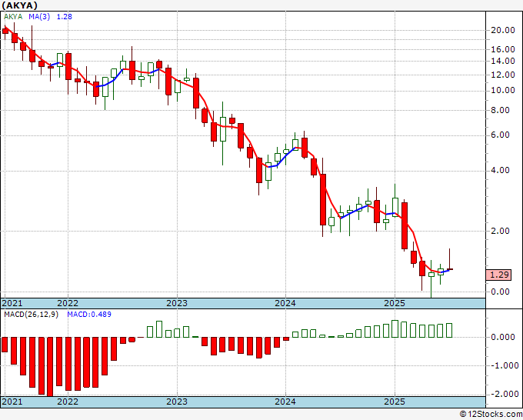Click the AKYA legend label
The height and width of the screenshot is (420, 523).
(13, 17)
